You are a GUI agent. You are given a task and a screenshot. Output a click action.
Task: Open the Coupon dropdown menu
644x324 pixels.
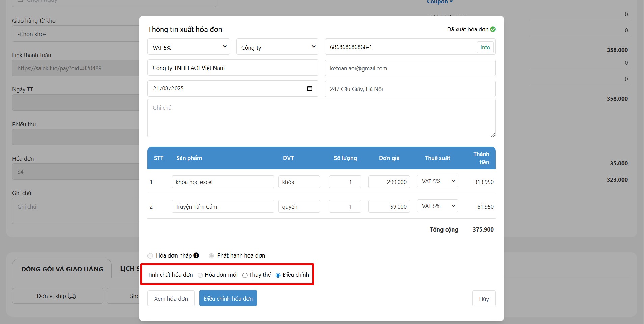click(439, 2)
